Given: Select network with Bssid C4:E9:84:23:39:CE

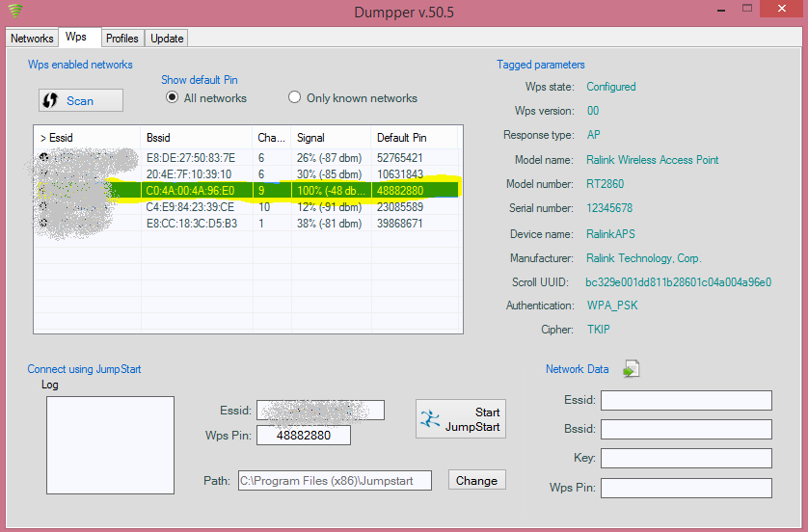Looking at the screenshot, I should pyautogui.click(x=248, y=207).
